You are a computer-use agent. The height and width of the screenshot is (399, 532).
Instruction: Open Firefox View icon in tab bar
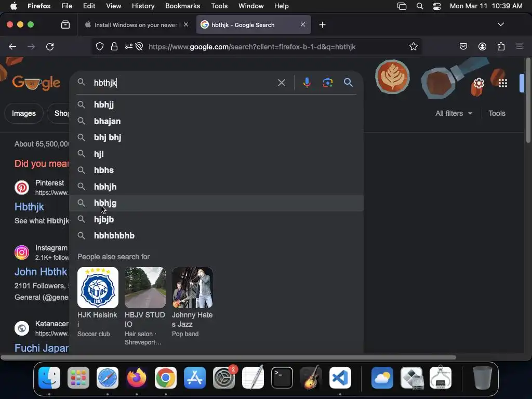point(65,25)
